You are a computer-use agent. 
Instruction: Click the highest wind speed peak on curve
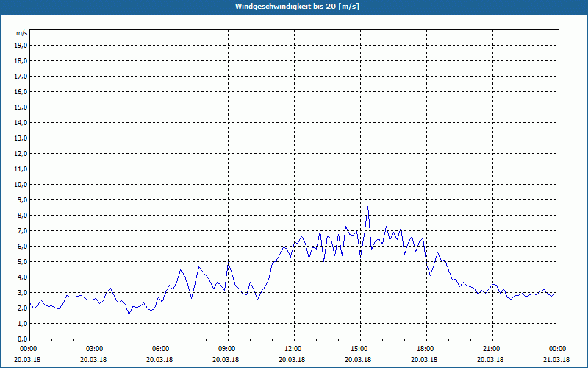(x=368, y=207)
